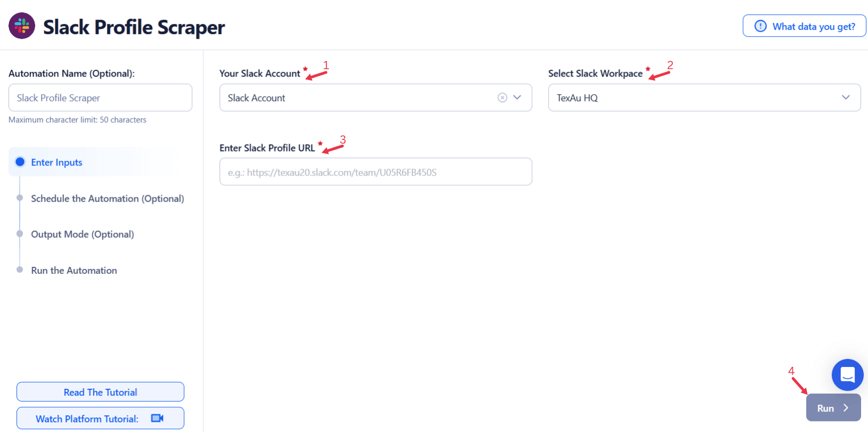Click the Automation Name input field
This screenshot has width=868, height=435.
coord(100,98)
